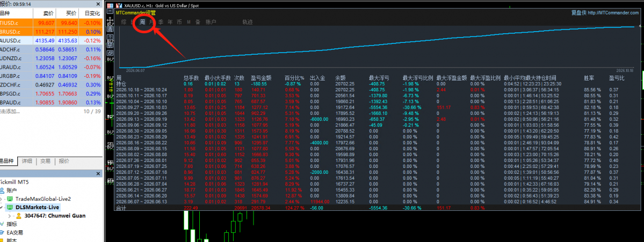This screenshot has width=644, height=242.
Task: Select the BRUSD.c symbol row
Action: [x=51, y=32]
